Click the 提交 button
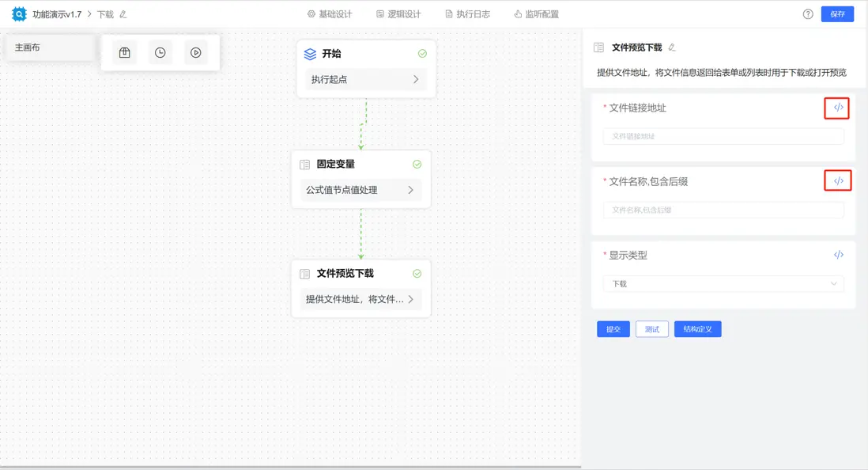Screen dimensions: 868x470 coord(613,329)
